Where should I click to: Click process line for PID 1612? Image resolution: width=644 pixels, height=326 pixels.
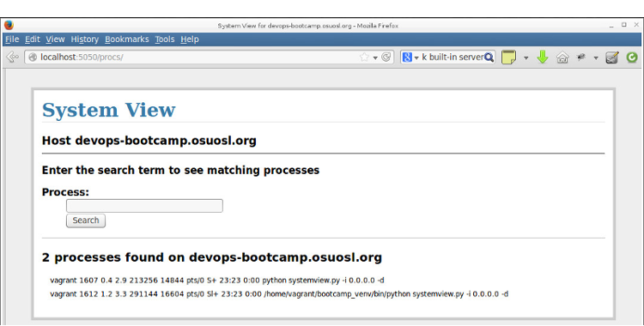click(x=279, y=294)
